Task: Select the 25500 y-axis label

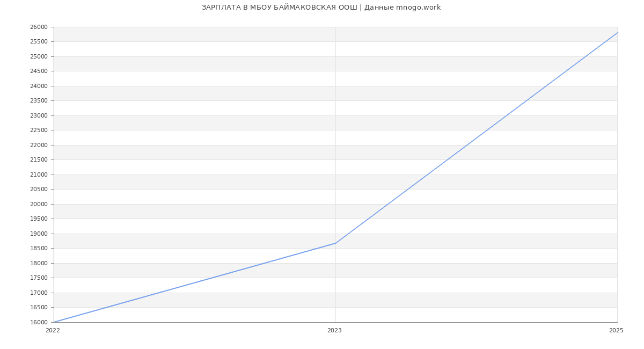Action: (39, 42)
